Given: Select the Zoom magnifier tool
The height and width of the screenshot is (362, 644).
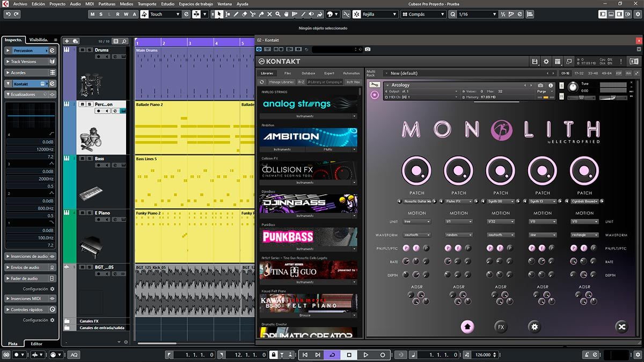Looking at the screenshot, I should [278, 14].
